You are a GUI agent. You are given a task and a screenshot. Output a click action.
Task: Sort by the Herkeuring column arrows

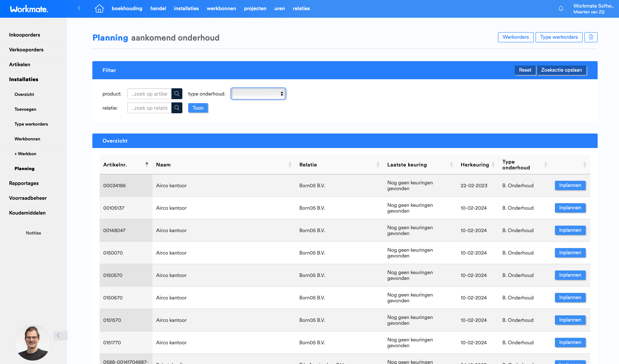point(493,164)
